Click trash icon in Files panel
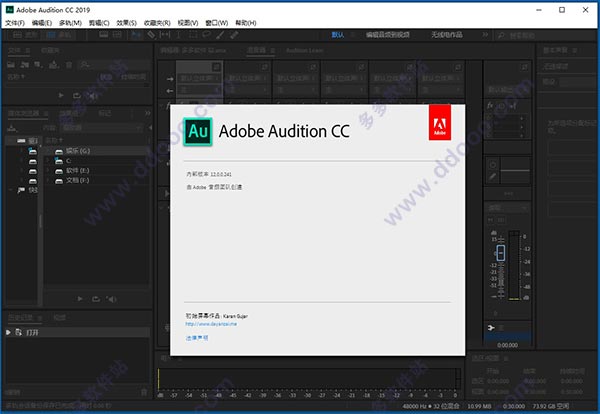The height and width of the screenshot is (414, 600). [x=69, y=65]
